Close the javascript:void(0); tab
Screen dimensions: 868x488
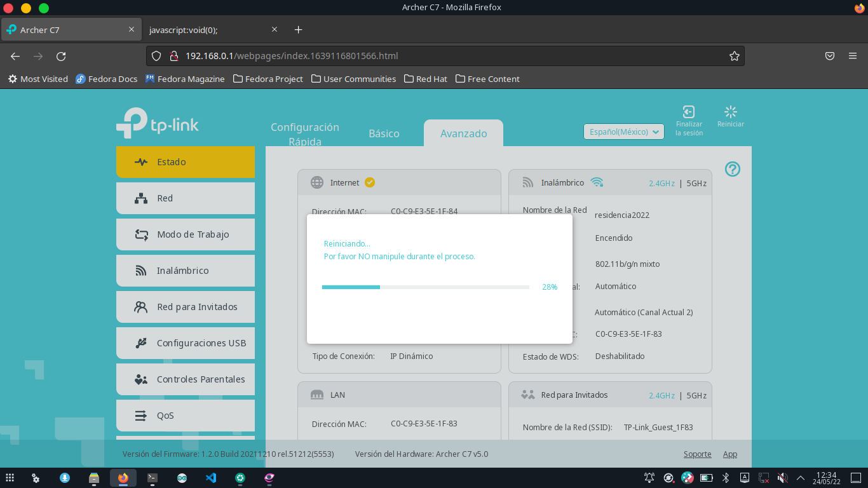pyautogui.click(x=275, y=29)
